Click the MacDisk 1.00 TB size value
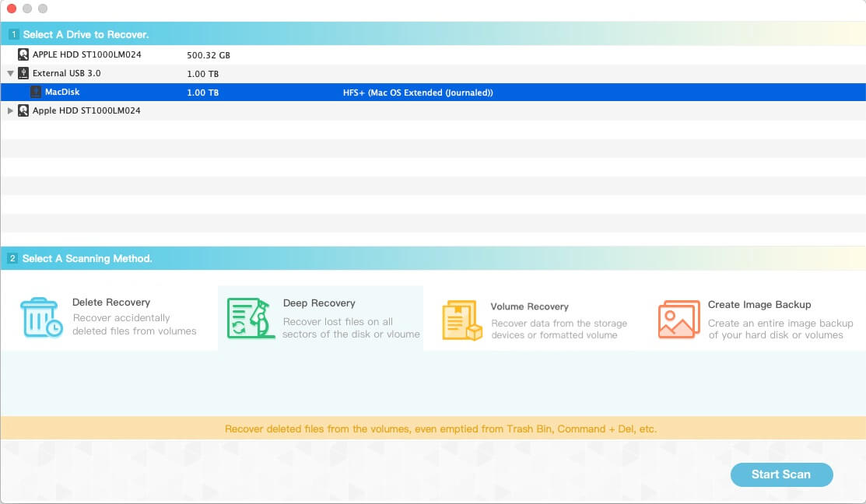Screen dimensions: 866x504 pos(202,93)
